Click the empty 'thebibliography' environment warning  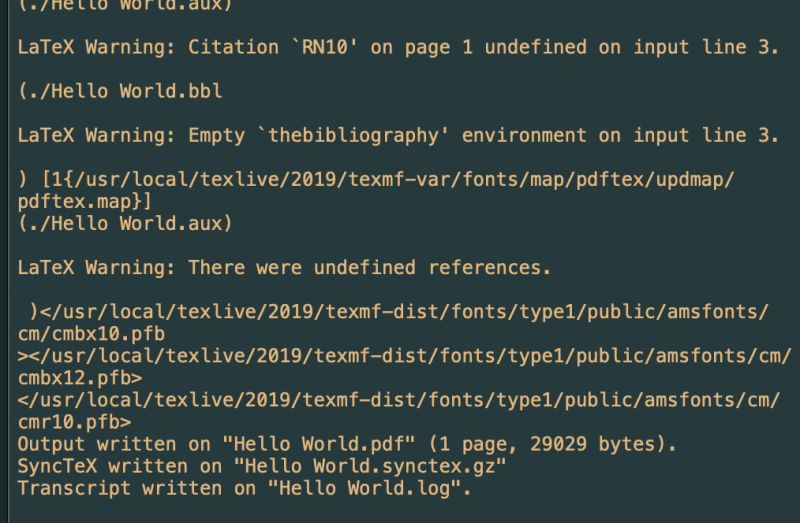[398, 135]
